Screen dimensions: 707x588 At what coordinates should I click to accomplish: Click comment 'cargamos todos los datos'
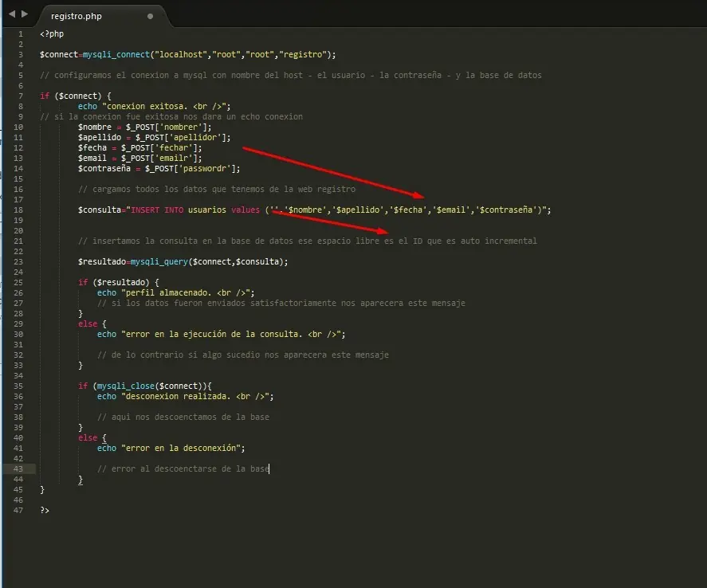click(217, 190)
